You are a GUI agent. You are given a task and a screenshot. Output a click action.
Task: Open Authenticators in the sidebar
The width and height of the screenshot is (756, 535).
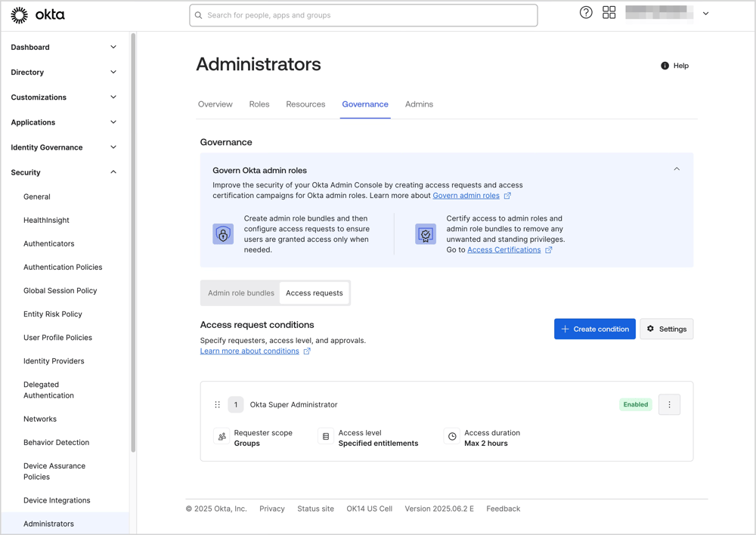(x=48, y=244)
